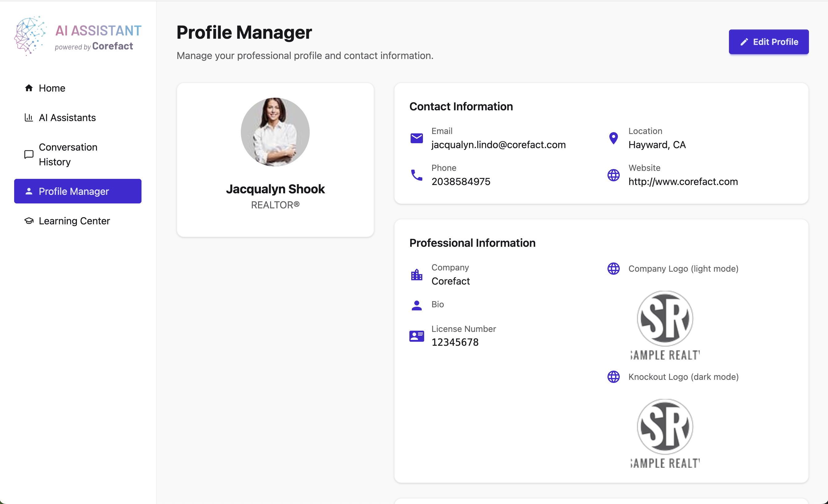The image size is (828, 504).
Task: Go to Home in sidebar
Action: (52, 88)
